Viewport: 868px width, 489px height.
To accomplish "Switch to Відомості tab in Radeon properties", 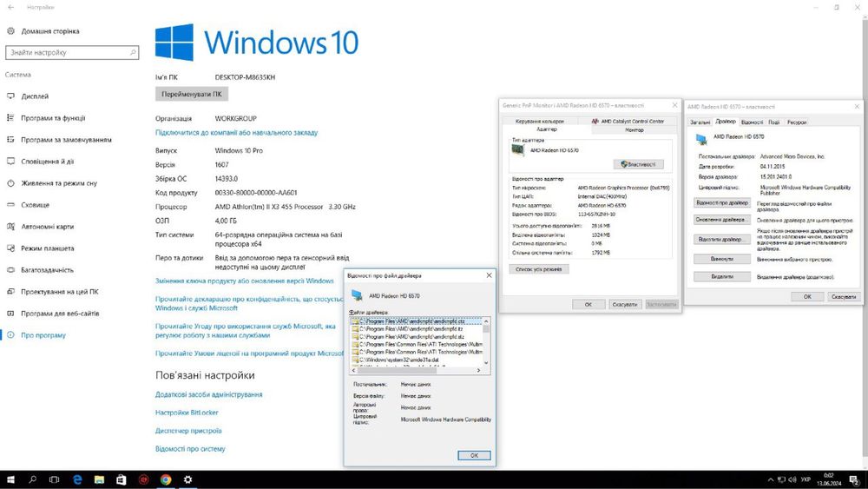I will [752, 122].
